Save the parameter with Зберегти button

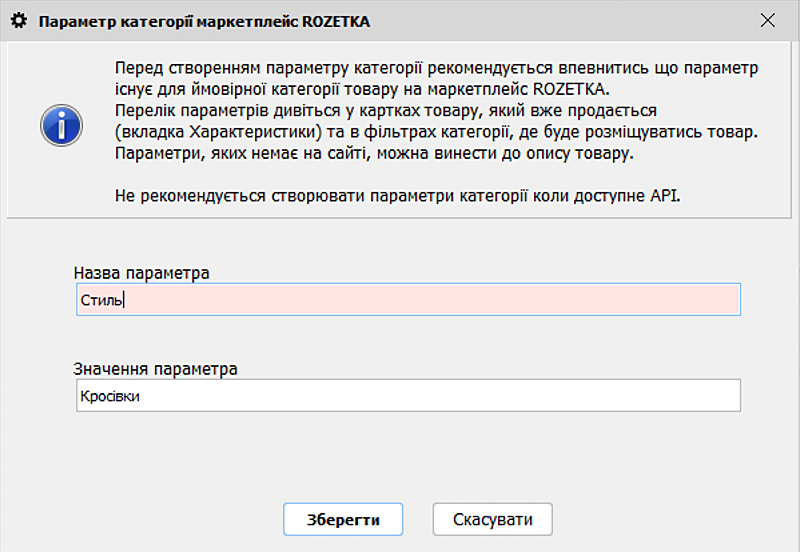(343, 519)
